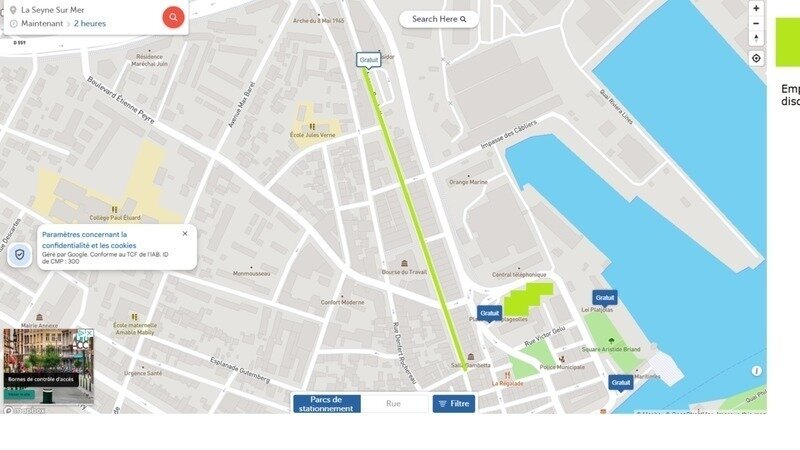Screen dimensions: 800x450
Task: Zoom out with the minus button
Action: coord(756,23)
